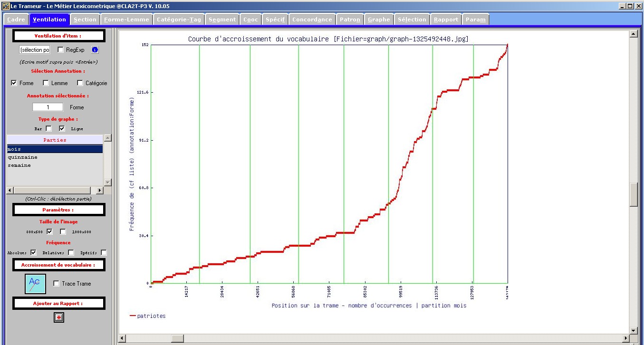Click the red plus add-to-report icon
The width and height of the screenshot is (644, 345).
point(59,317)
